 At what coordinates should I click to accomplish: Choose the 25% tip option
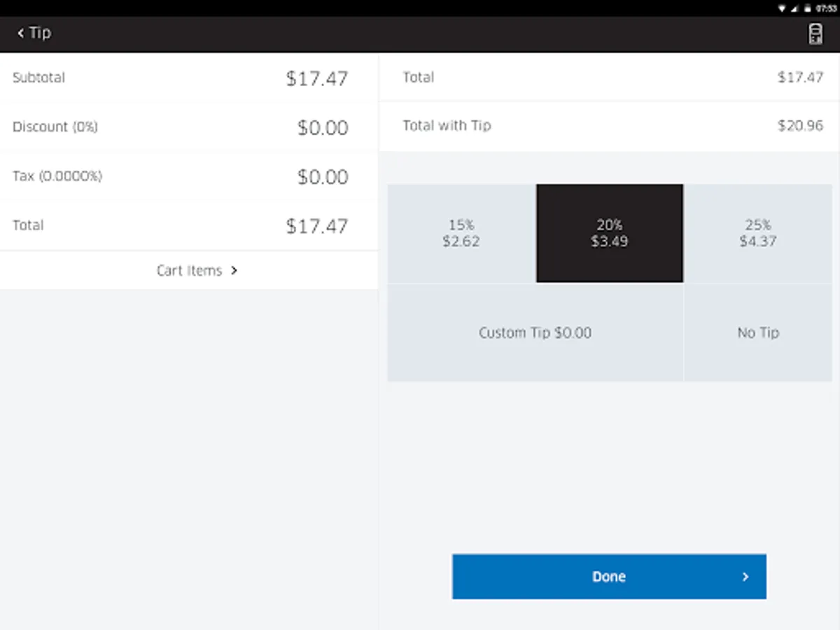757,233
